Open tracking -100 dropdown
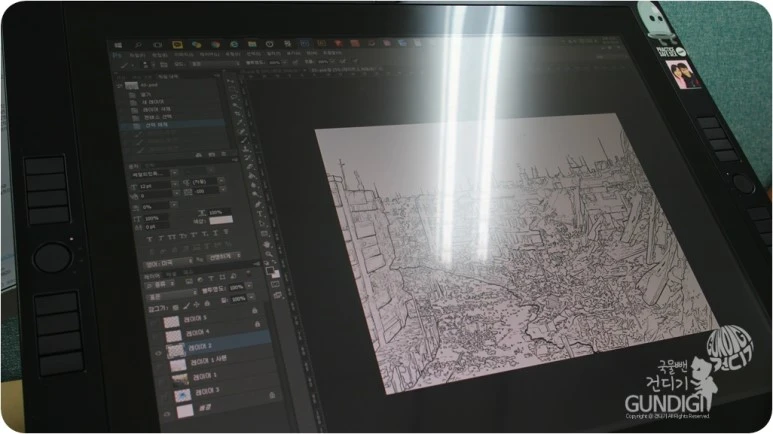This screenshot has width=773, height=434. tap(222, 189)
